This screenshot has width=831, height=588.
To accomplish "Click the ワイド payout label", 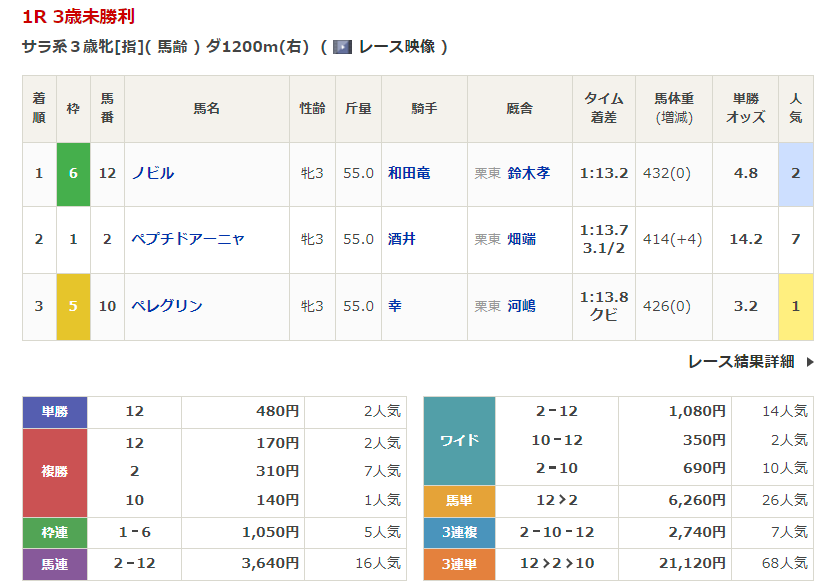I will pos(459,440).
